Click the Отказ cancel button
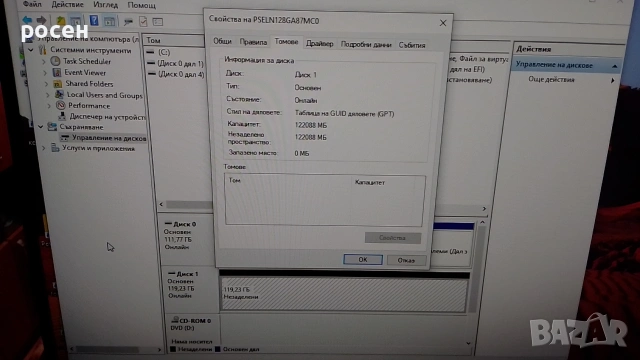 (x=406, y=260)
